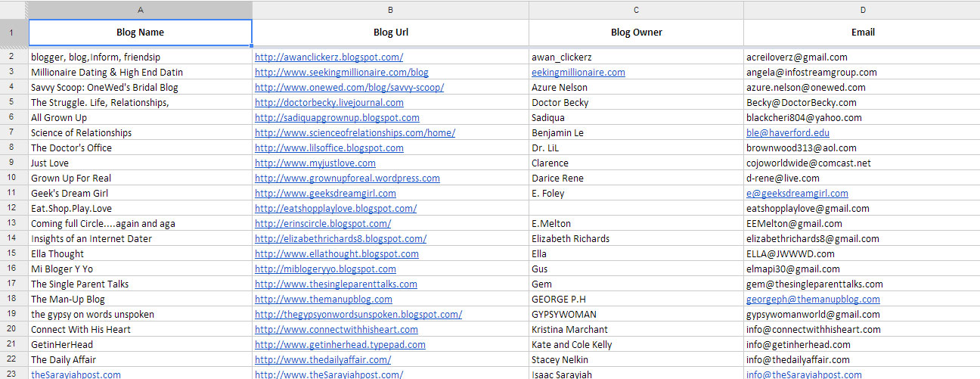Click the georgeph@themanupblog.com email link
The height and width of the screenshot is (379, 980).
click(813, 300)
